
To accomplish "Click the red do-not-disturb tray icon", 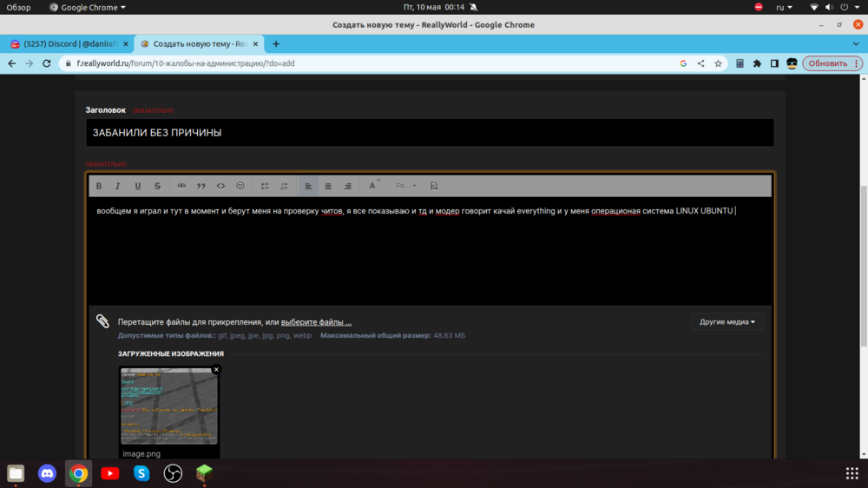I will [x=759, y=7].
